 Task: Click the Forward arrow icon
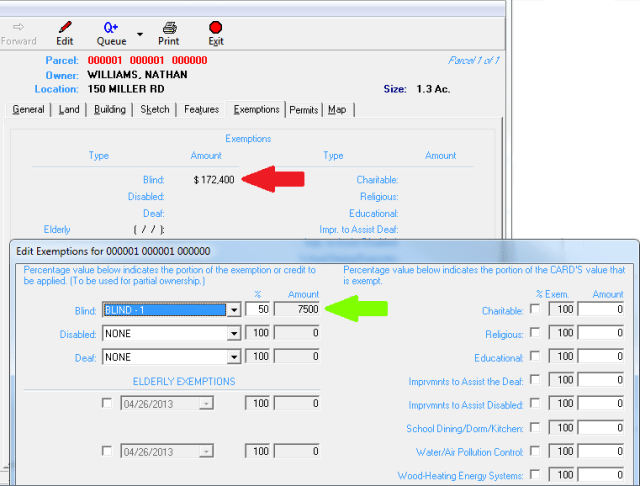[18, 27]
